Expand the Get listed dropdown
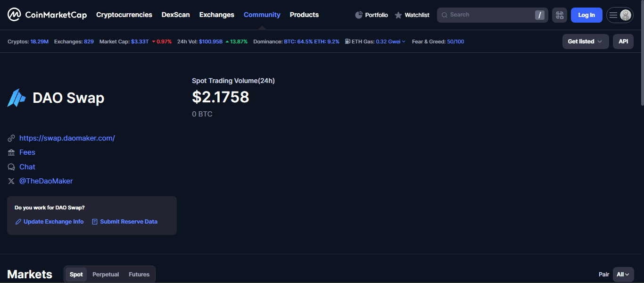 click(586, 42)
